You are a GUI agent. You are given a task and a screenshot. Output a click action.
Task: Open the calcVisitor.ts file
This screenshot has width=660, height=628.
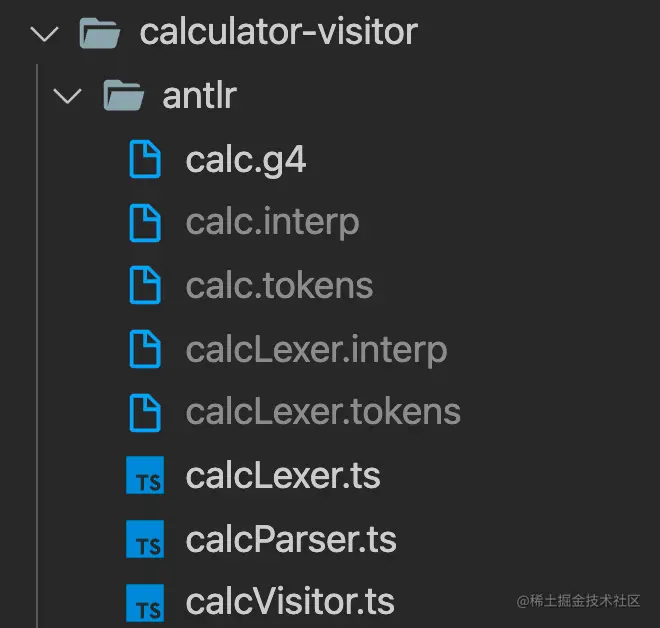(290, 602)
